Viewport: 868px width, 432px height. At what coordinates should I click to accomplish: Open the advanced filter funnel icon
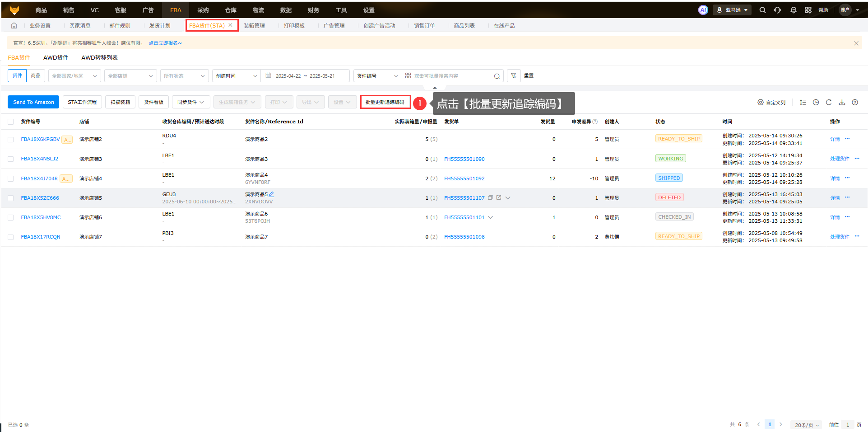pos(514,75)
